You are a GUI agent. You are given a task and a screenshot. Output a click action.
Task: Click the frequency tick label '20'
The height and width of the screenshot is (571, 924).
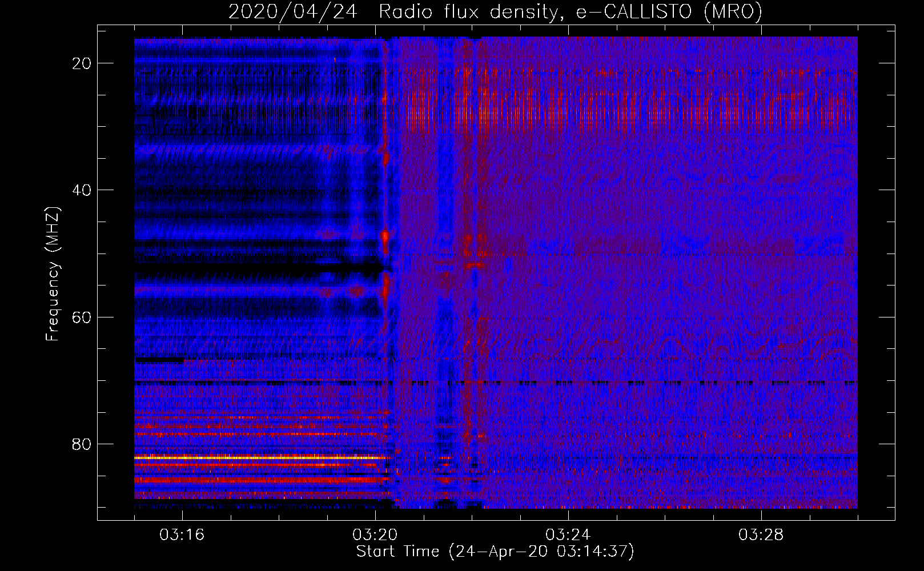(x=82, y=63)
